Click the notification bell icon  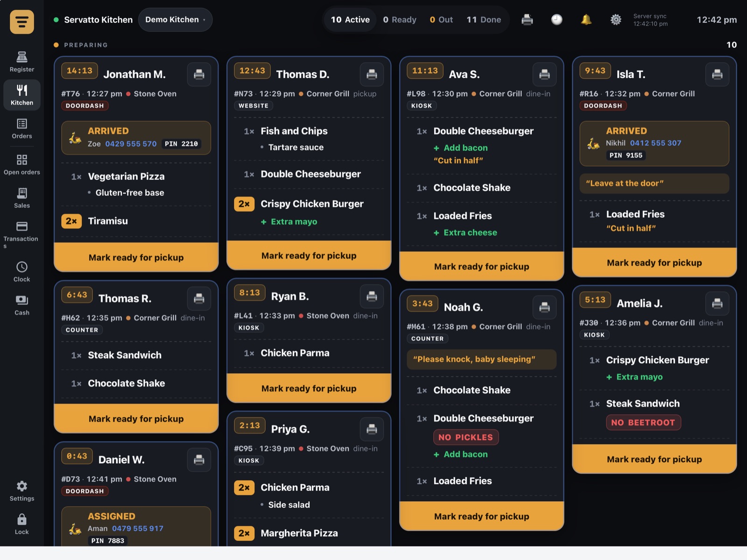pyautogui.click(x=586, y=20)
